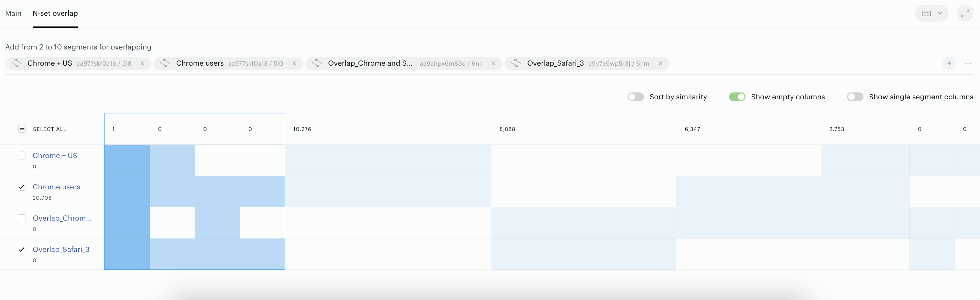Screen dimensions: 980x300
Task: Open the three-dot more options menu
Action: pyautogui.click(x=968, y=63)
